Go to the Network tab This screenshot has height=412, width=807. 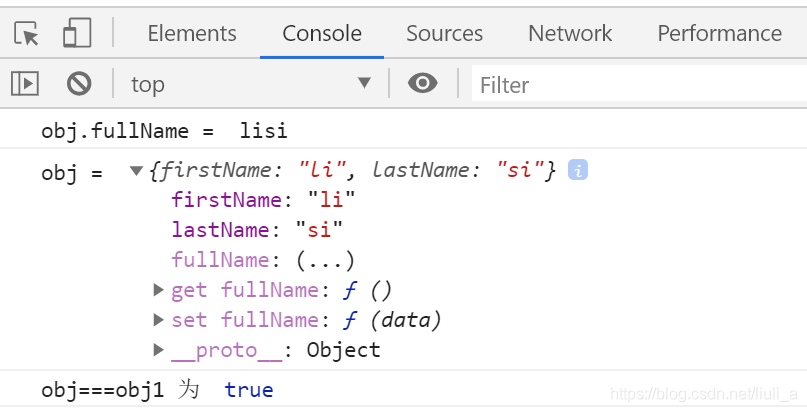570,33
